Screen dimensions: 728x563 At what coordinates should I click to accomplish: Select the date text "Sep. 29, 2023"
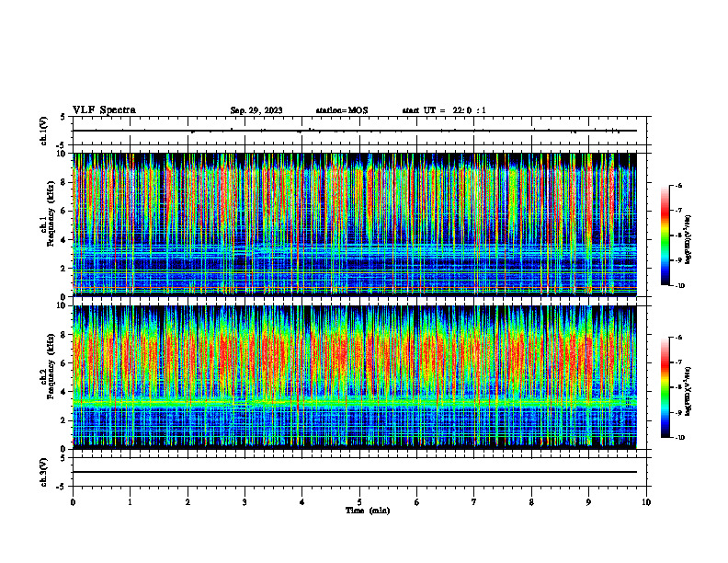coord(256,110)
